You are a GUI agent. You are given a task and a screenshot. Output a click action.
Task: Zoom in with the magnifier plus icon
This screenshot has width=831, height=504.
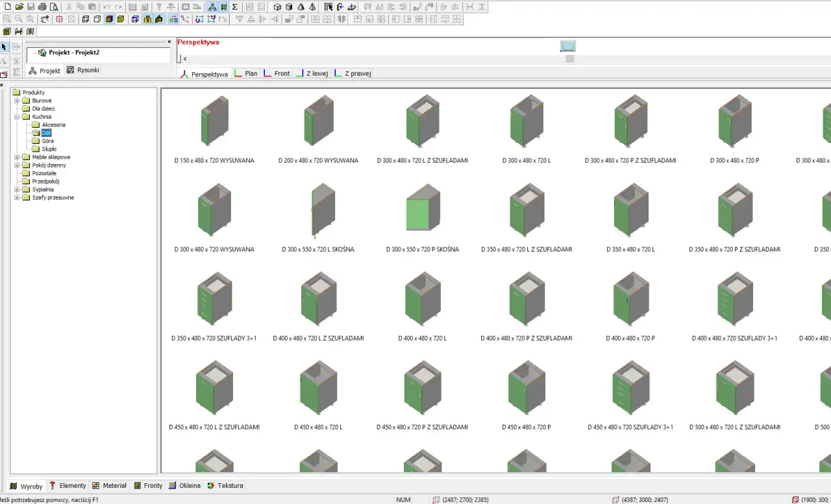click(x=6, y=19)
